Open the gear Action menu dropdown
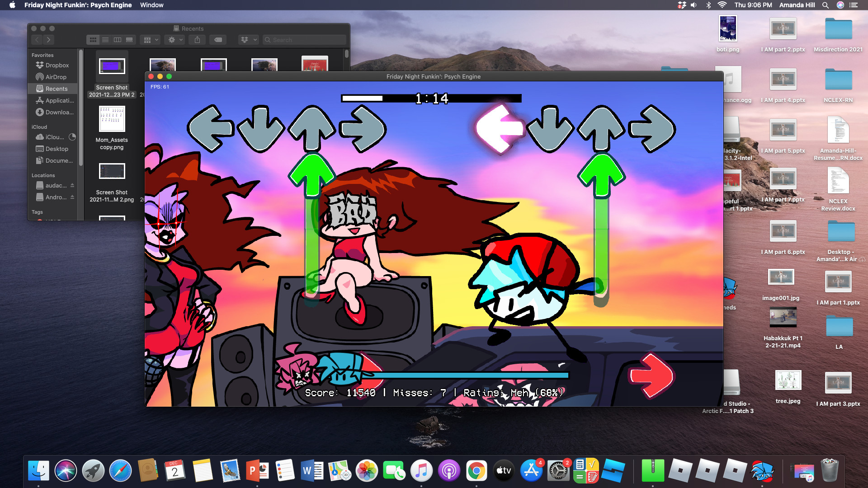This screenshot has height=488, width=868. [175, 40]
